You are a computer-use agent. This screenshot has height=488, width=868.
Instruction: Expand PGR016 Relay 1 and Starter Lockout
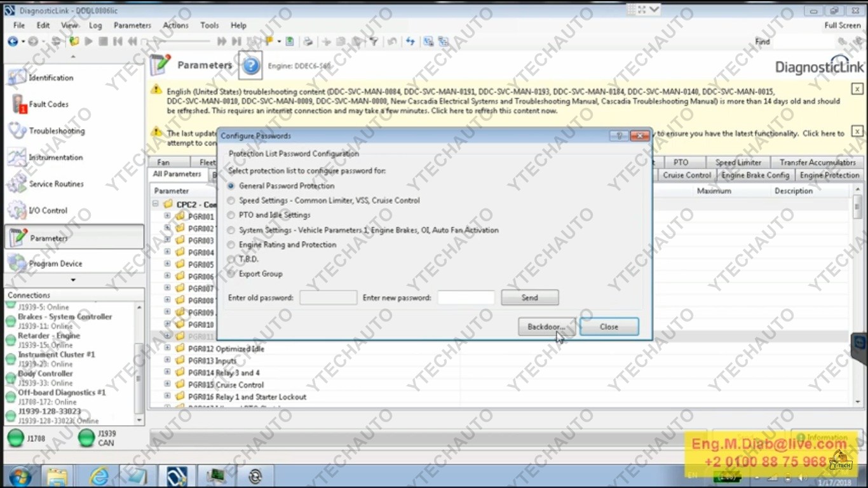point(167,396)
